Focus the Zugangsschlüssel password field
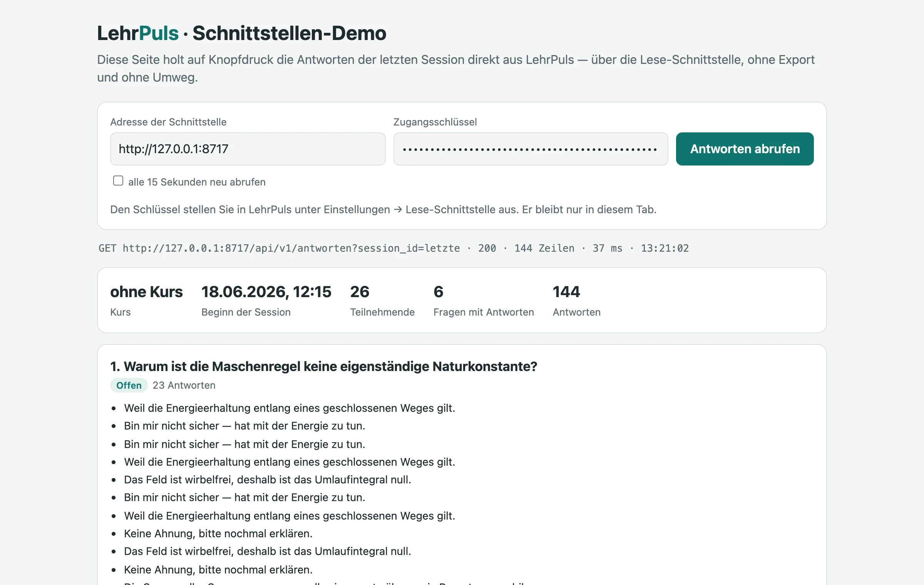The image size is (924, 585). [x=531, y=149]
